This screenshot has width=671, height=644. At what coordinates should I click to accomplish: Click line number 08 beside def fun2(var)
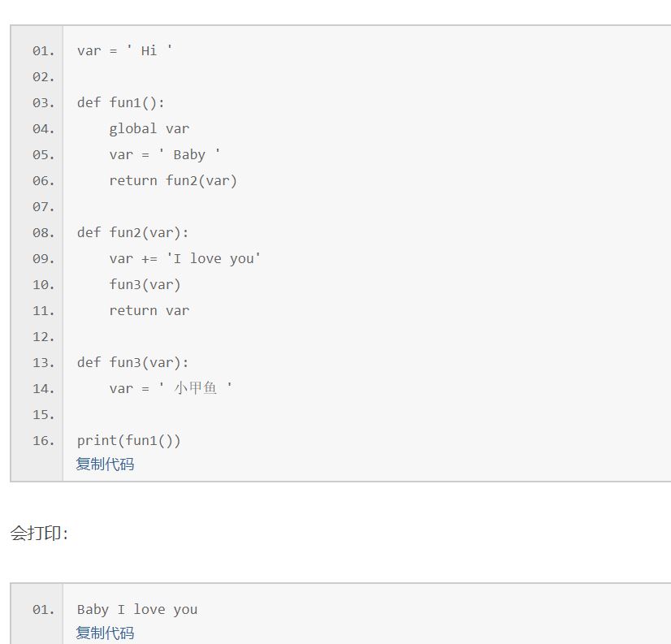click(x=43, y=233)
